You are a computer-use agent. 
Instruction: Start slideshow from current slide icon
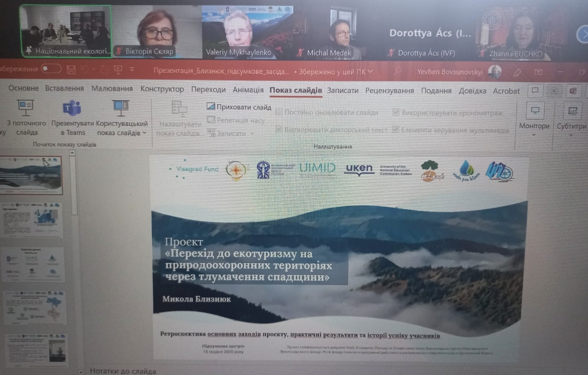coord(25,108)
